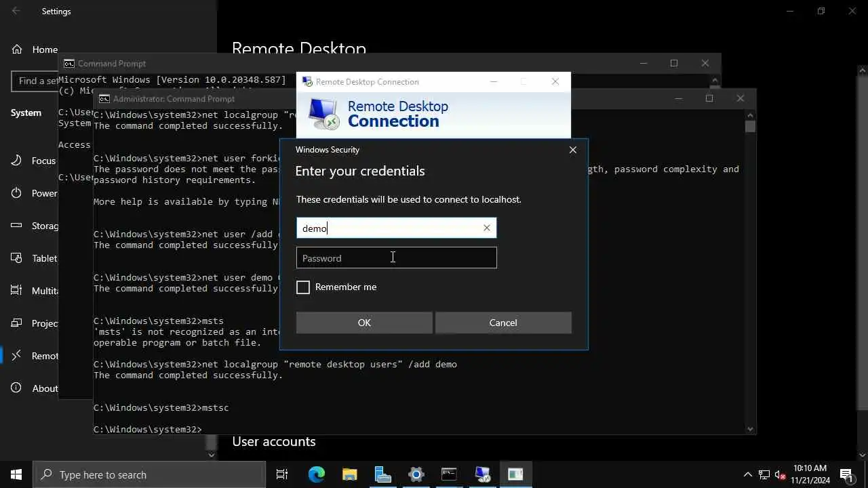Minimize the Administrator Command Prompt window
The image size is (868, 488).
coord(678,98)
